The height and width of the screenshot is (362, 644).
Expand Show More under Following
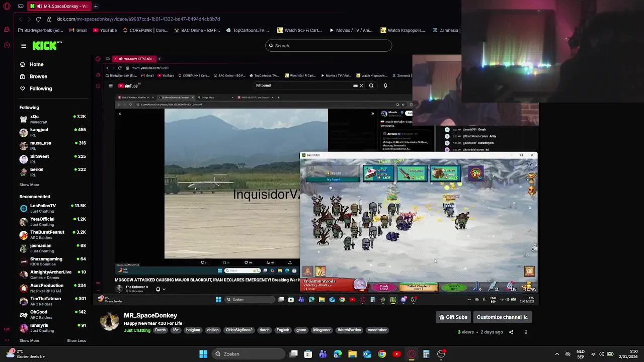tap(29, 185)
